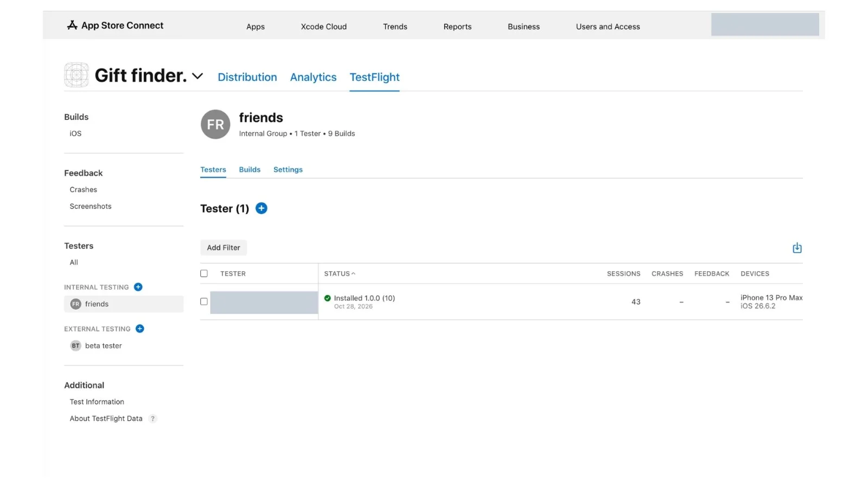Show All testers
This screenshot has height=488, width=868.
point(74,262)
